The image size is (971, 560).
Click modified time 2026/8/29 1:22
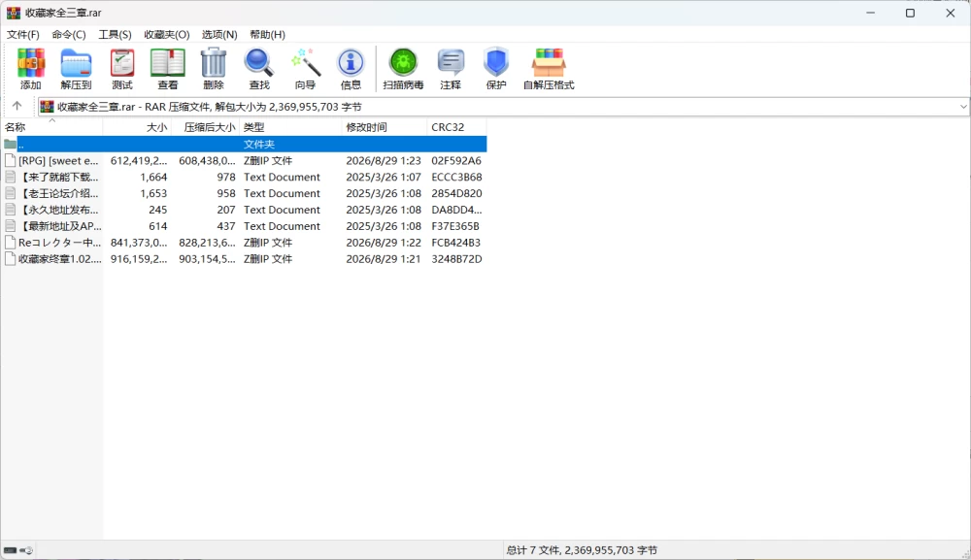coord(384,243)
